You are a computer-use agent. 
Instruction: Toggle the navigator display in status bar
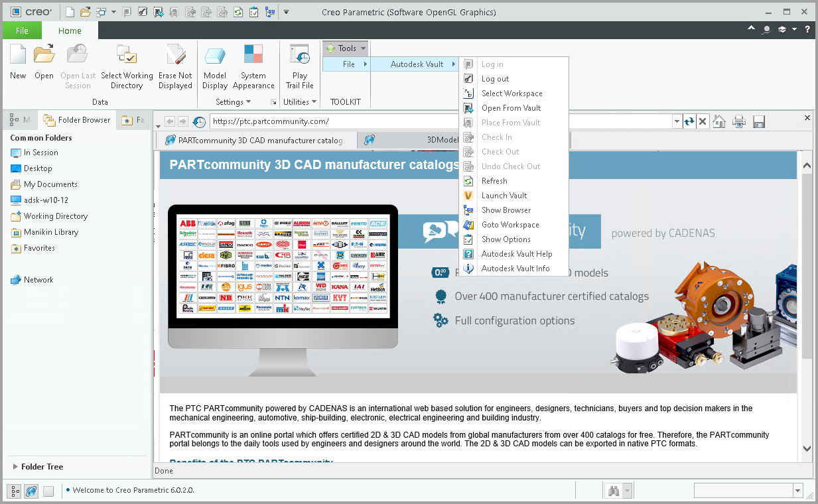(x=14, y=491)
